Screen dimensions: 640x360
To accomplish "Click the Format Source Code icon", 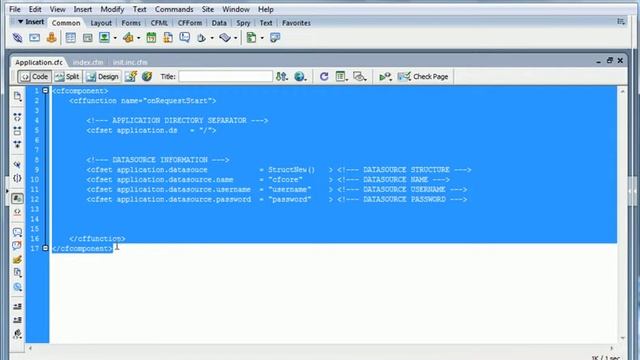I will [x=17, y=334].
